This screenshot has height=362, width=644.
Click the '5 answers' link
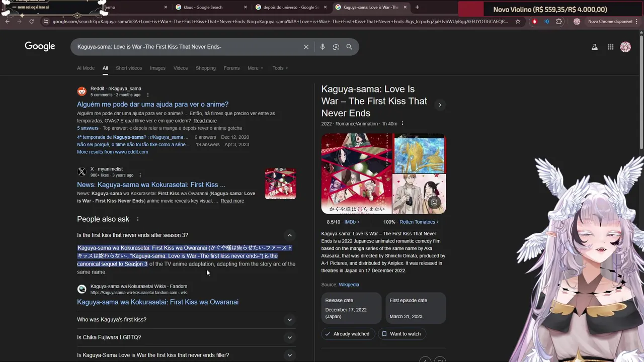click(88, 128)
